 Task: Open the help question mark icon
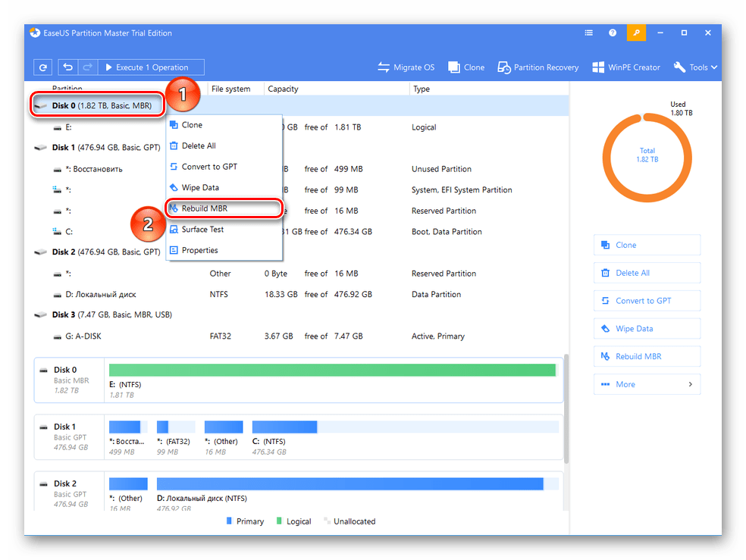point(613,33)
